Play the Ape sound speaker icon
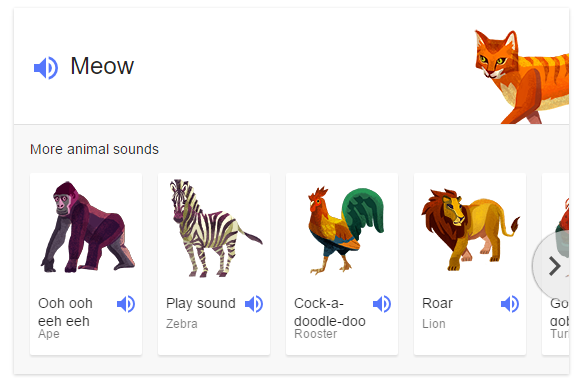This screenshot has height=382, width=580. pyautogui.click(x=126, y=304)
